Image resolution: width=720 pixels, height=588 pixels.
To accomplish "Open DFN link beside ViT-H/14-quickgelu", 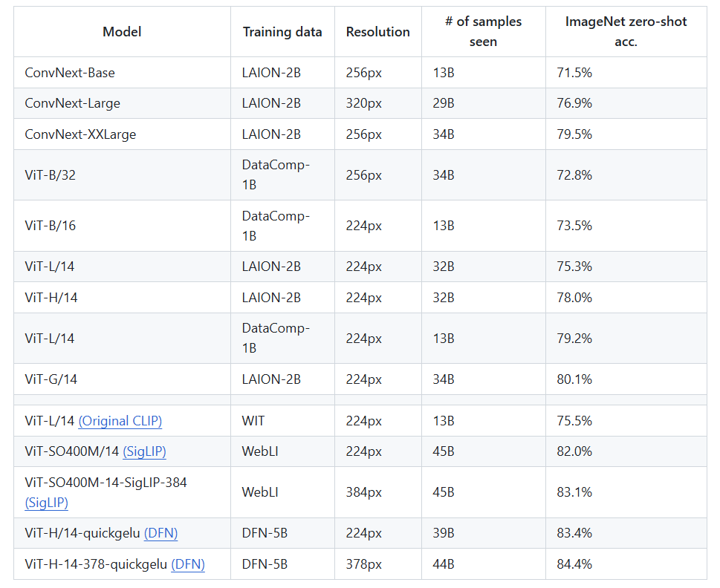I will [160, 533].
